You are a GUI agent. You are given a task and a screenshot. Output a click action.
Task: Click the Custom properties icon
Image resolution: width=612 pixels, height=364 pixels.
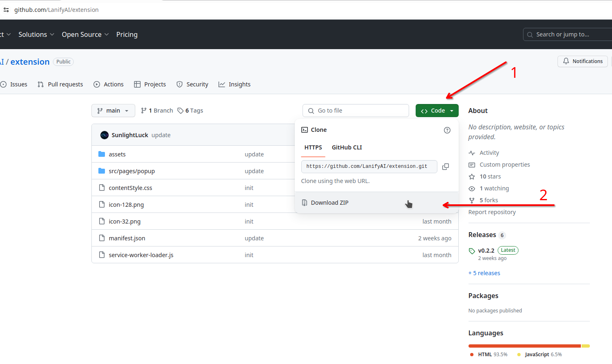[x=472, y=165]
